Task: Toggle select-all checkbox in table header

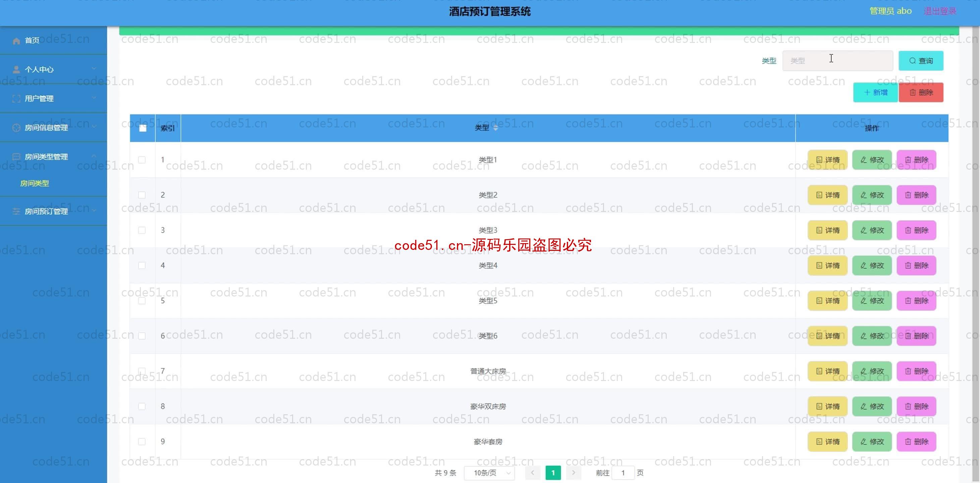Action: [143, 128]
